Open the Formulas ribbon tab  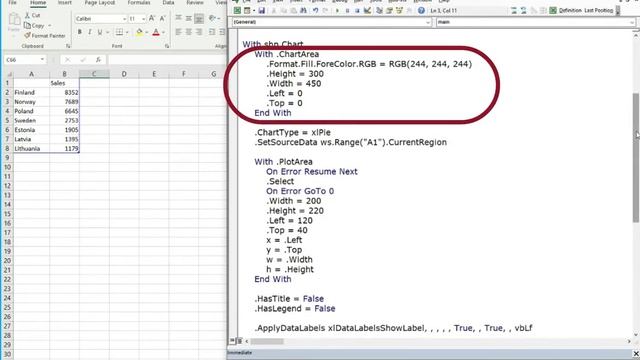pyautogui.click(x=139, y=3)
